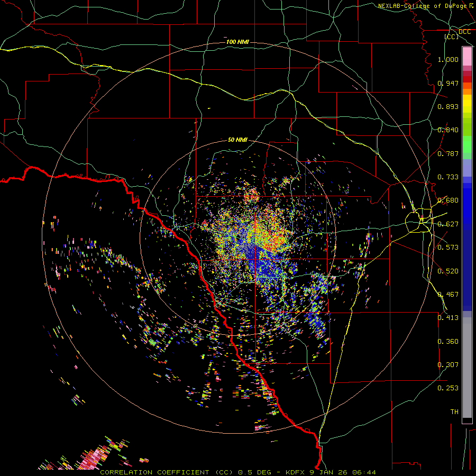
Task: Click the Correlation Coefficient KDFX caption text
Action: (x=237, y=472)
